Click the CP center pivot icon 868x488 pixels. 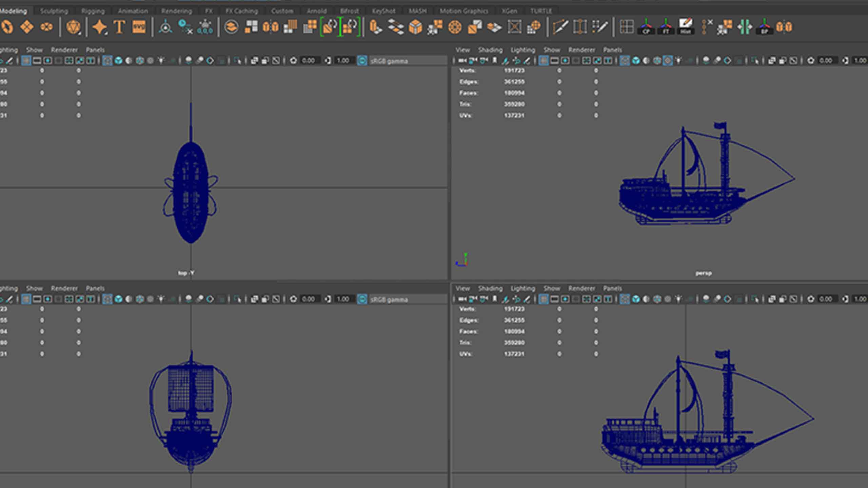coord(646,27)
